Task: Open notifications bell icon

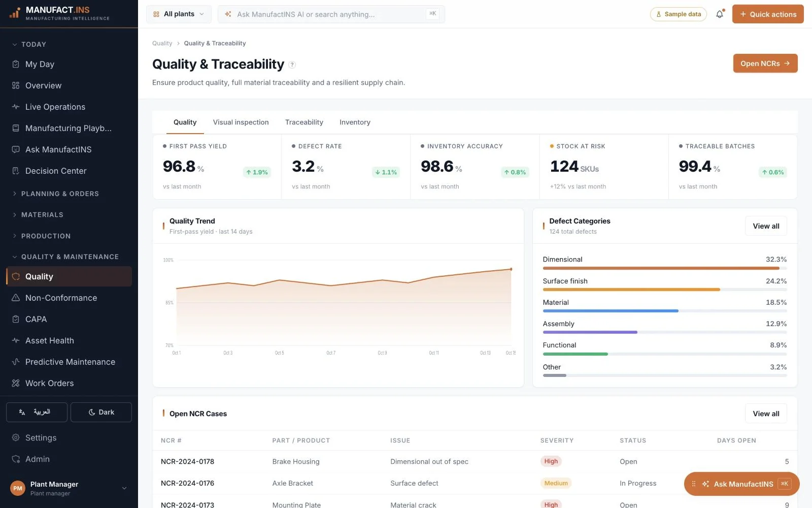Action: pyautogui.click(x=720, y=14)
